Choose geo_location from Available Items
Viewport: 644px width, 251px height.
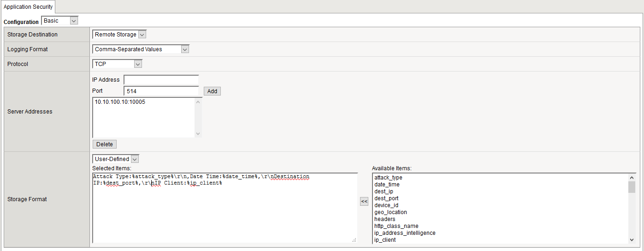pos(390,212)
